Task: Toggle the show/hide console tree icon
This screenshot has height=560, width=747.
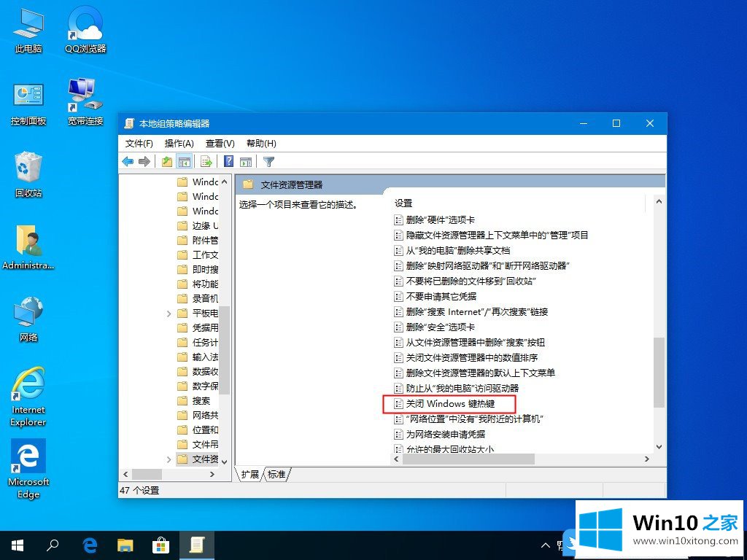Action: pyautogui.click(x=184, y=162)
